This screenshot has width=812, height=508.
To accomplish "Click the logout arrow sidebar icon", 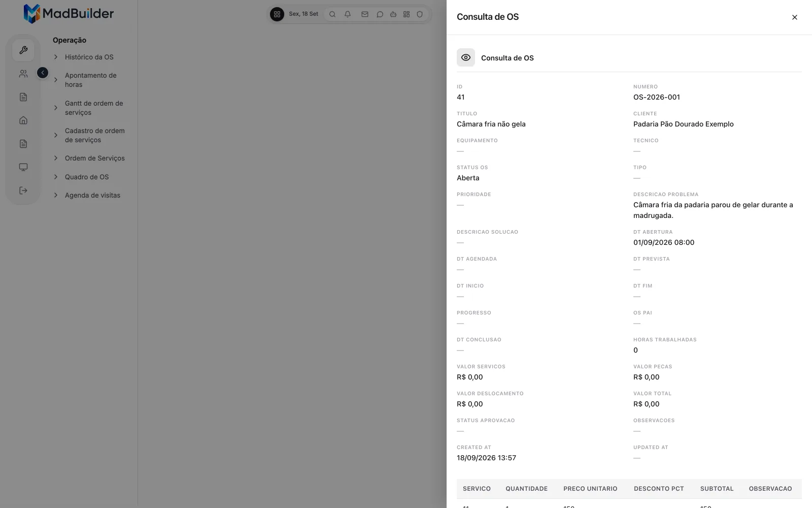I will [x=23, y=190].
